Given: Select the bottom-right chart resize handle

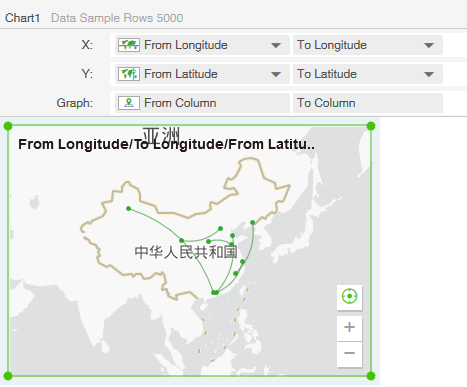Looking at the screenshot, I should click(x=371, y=376).
